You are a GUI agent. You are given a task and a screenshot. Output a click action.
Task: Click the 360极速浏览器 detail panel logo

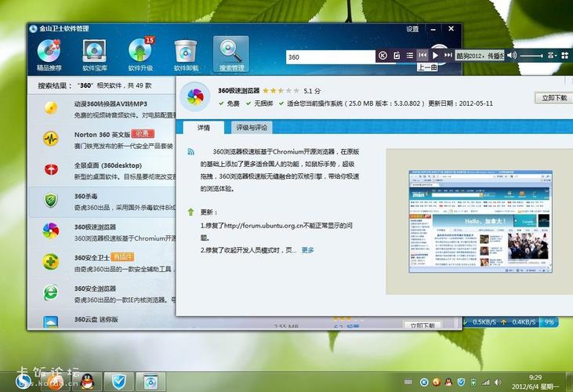click(x=195, y=96)
